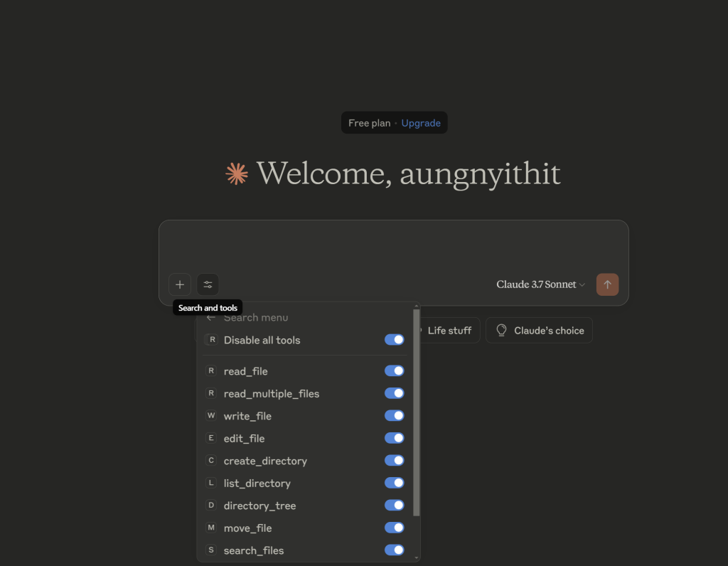Click the directory_tree label
Viewport: 728px width, 566px height.
259,506
